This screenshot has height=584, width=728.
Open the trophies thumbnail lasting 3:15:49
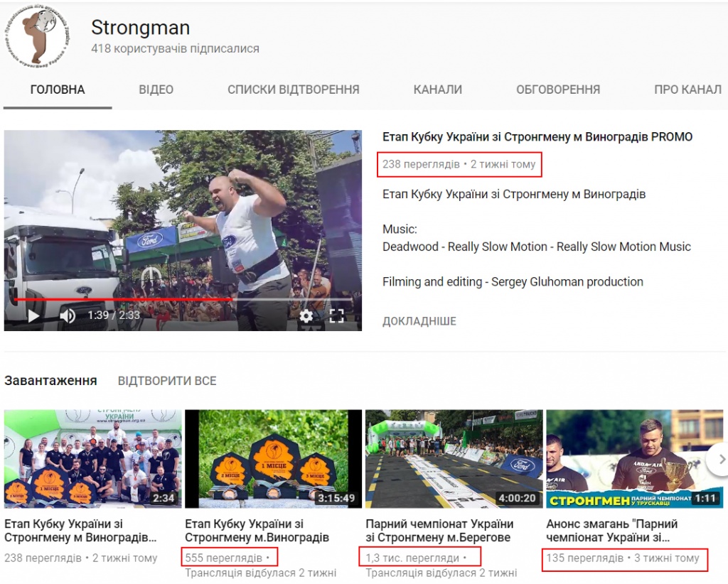click(273, 459)
